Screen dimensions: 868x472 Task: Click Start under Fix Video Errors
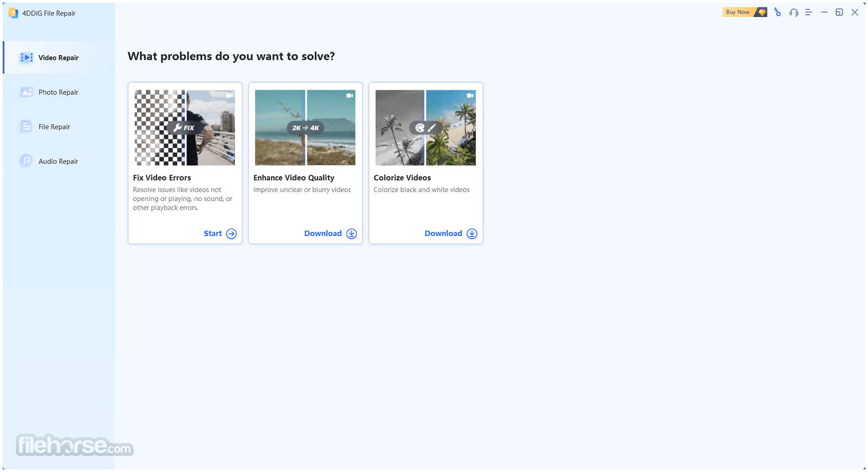point(213,234)
